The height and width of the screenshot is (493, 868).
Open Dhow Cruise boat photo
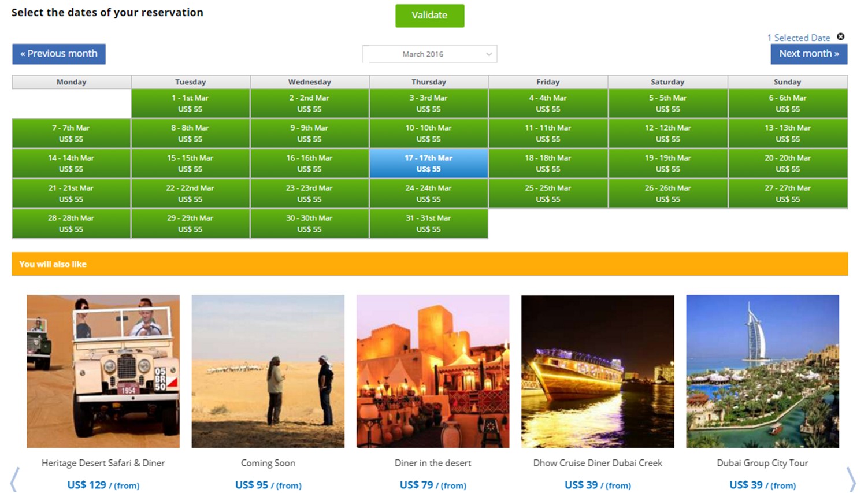tap(598, 372)
